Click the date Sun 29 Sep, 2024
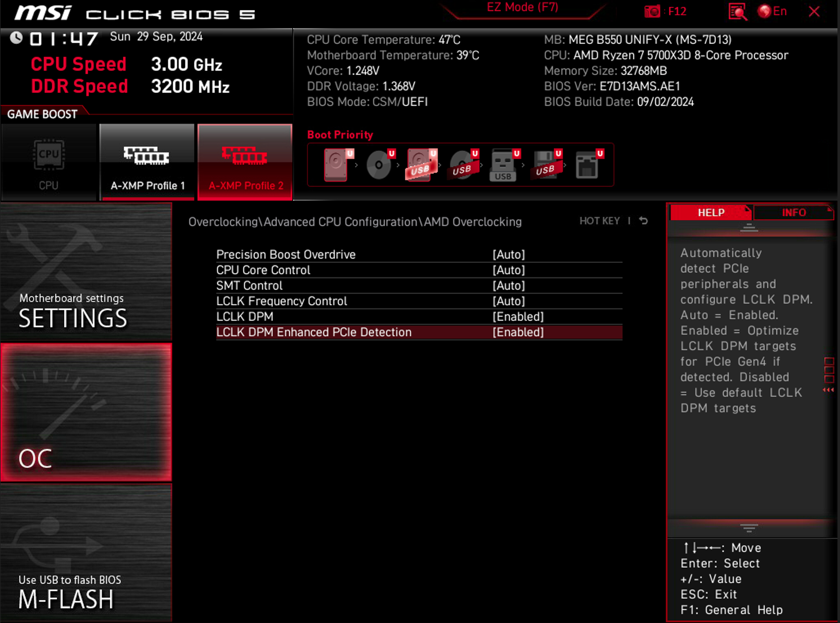Screen dimensions: 840x623 [x=156, y=37]
